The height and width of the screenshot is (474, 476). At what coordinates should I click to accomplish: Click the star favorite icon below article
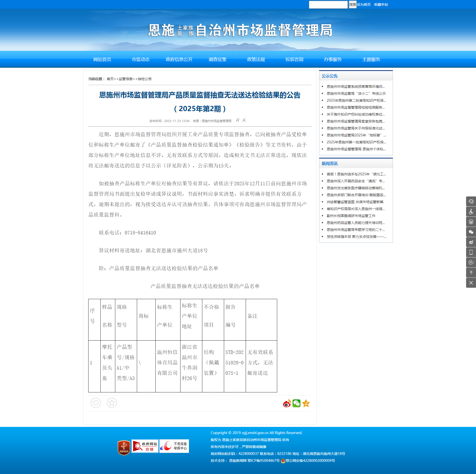tap(112, 403)
